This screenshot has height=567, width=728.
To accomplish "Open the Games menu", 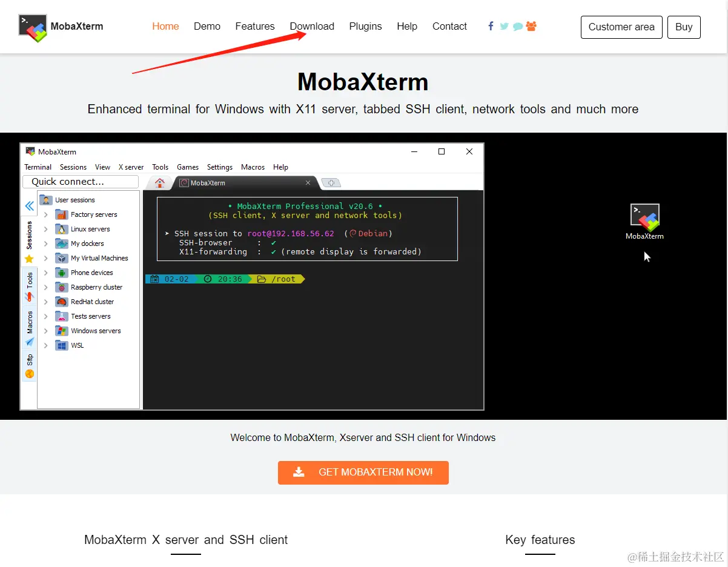I will point(188,167).
